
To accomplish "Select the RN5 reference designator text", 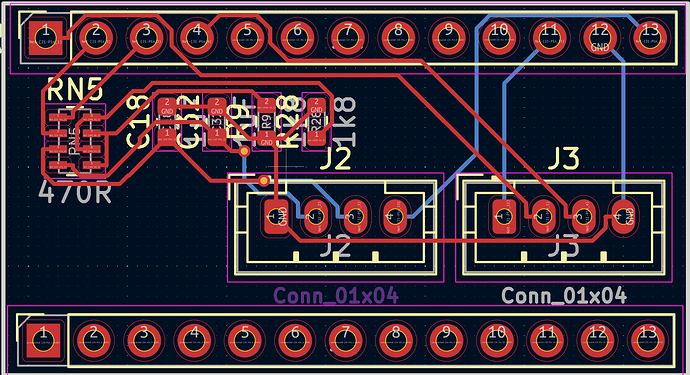I will point(74,90).
